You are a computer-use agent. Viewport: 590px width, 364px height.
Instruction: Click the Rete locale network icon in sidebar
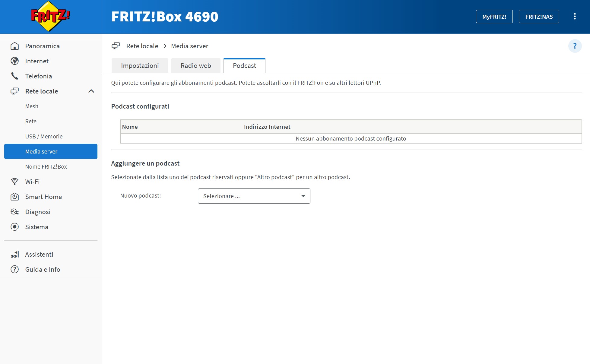click(x=14, y=91)
